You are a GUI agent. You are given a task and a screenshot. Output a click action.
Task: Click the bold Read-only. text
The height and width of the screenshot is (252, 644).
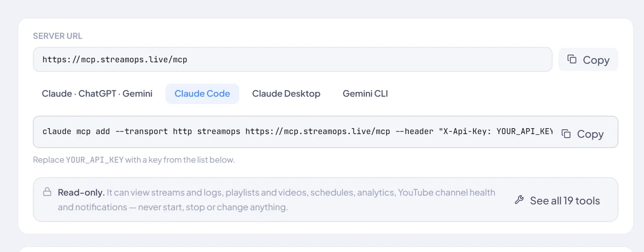pos(81,192)
